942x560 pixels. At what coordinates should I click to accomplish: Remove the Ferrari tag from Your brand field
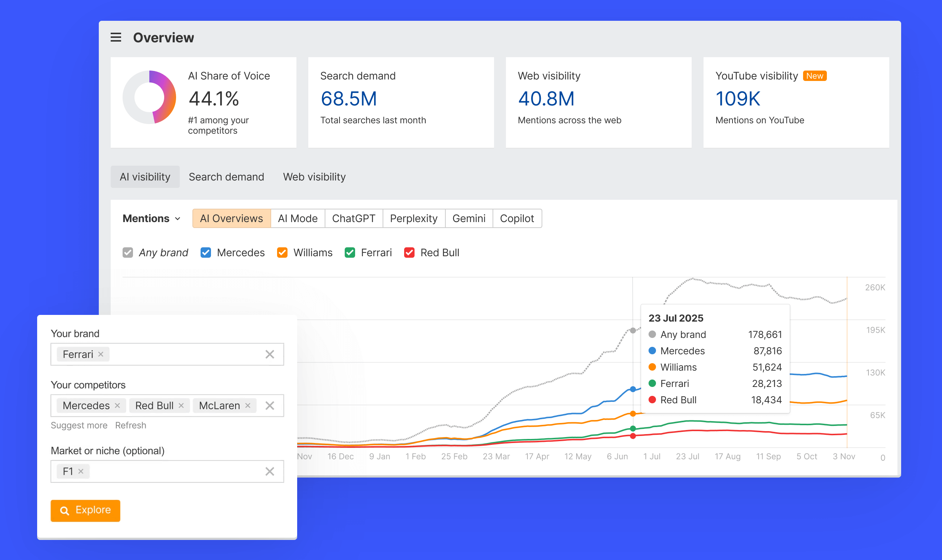[x=100, y=354]
